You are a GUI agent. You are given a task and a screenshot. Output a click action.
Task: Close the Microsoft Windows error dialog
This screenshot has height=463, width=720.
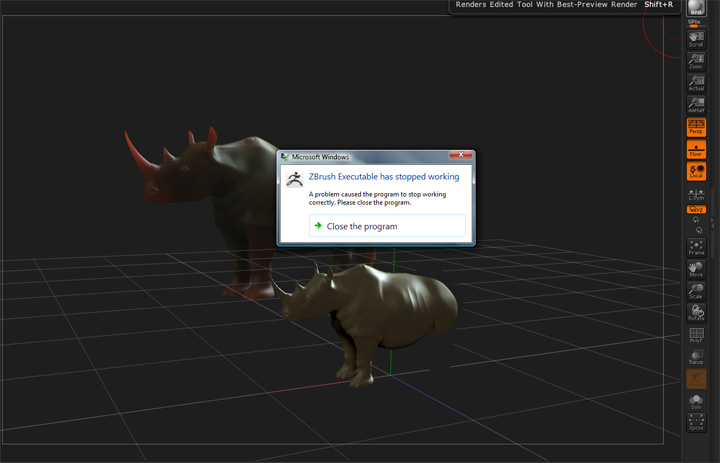pyautogui.click(x=461, y=155)
